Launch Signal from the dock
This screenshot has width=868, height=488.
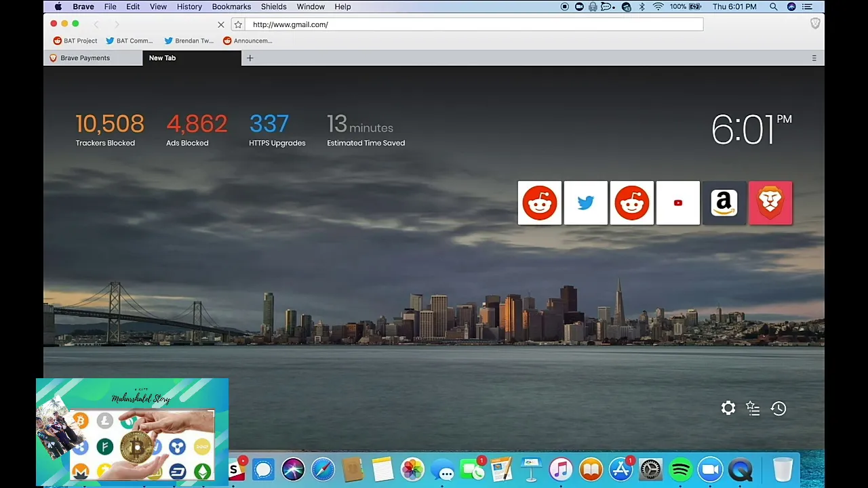(263, 469)
